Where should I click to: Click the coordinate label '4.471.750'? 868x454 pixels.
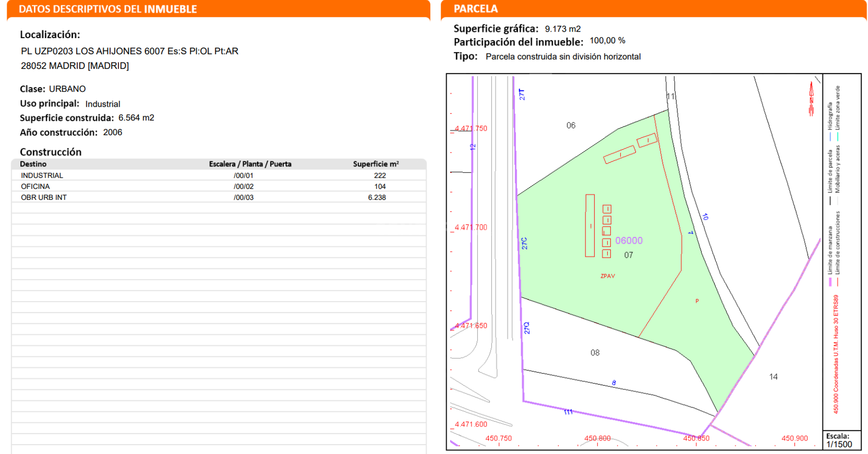tap(471, 128)
